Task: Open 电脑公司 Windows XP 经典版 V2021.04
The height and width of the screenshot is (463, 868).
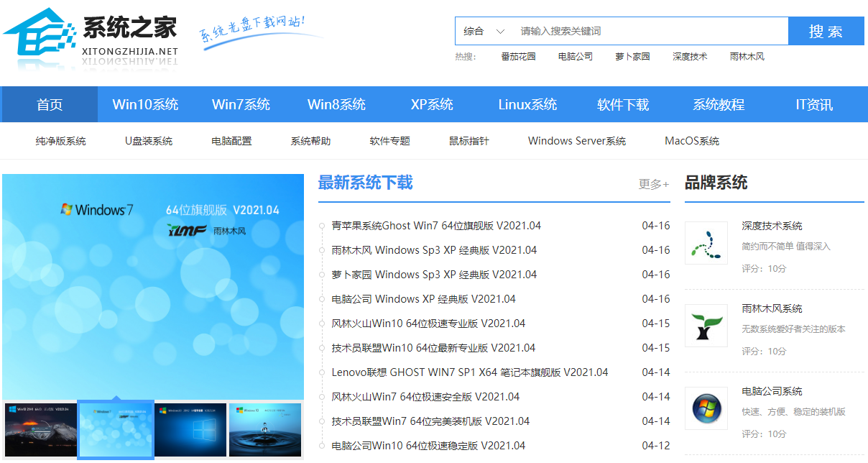Action: (x=423, y=299)
